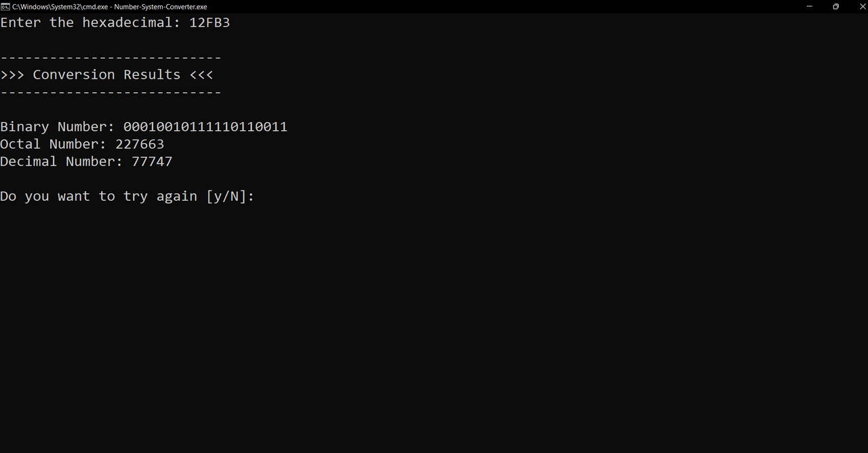Click the dashed line below Conversion Results
This screenshot has height=453, width=868.
pos(111,92)
